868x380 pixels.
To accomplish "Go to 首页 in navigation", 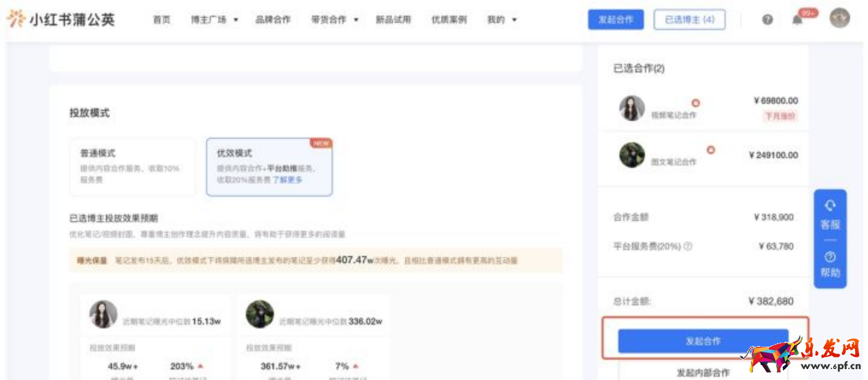I will (162, 20).
